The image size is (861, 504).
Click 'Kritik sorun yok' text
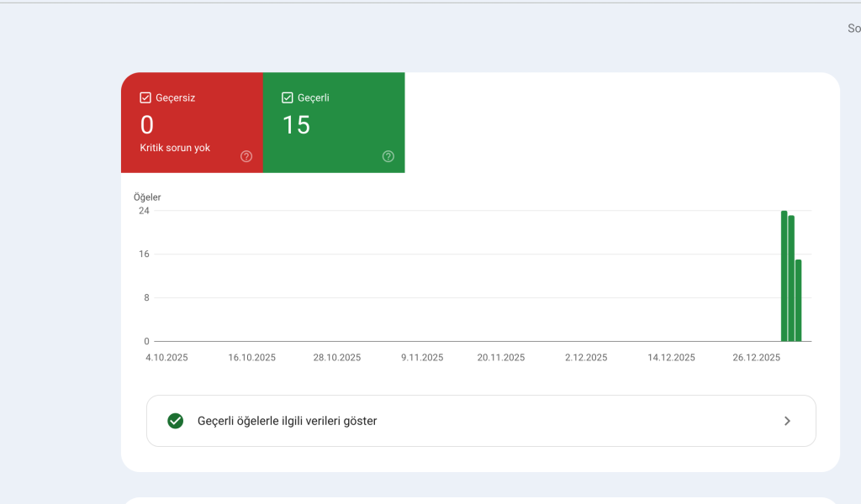point(175,148)
